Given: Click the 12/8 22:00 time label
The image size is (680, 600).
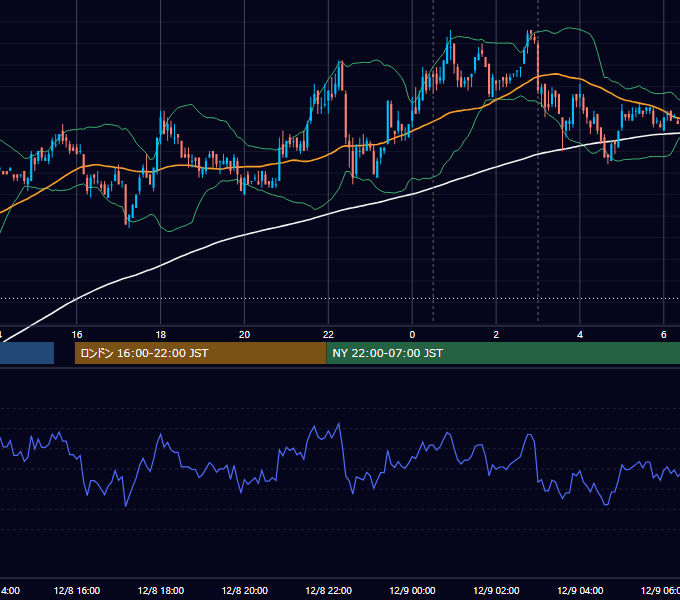Looking at the screenshot, I should 329,590.
